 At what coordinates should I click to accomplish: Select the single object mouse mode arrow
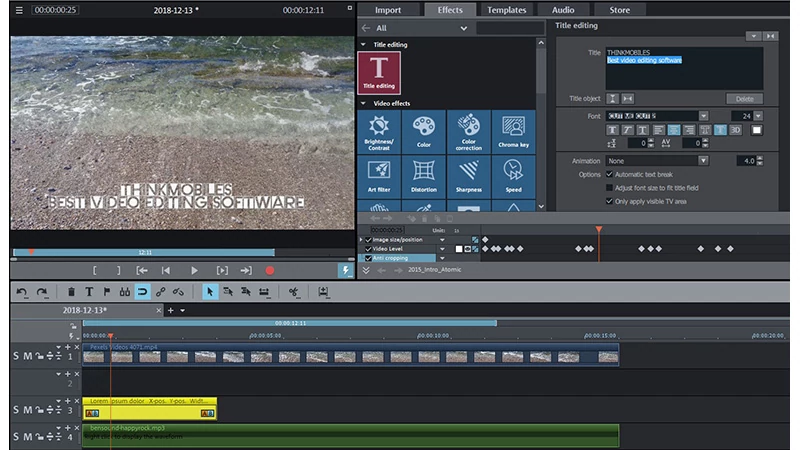coord(209,292)
